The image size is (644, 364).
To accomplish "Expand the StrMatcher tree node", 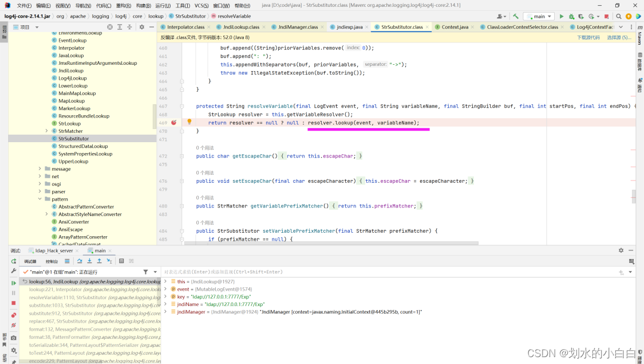I will (46, 131).
